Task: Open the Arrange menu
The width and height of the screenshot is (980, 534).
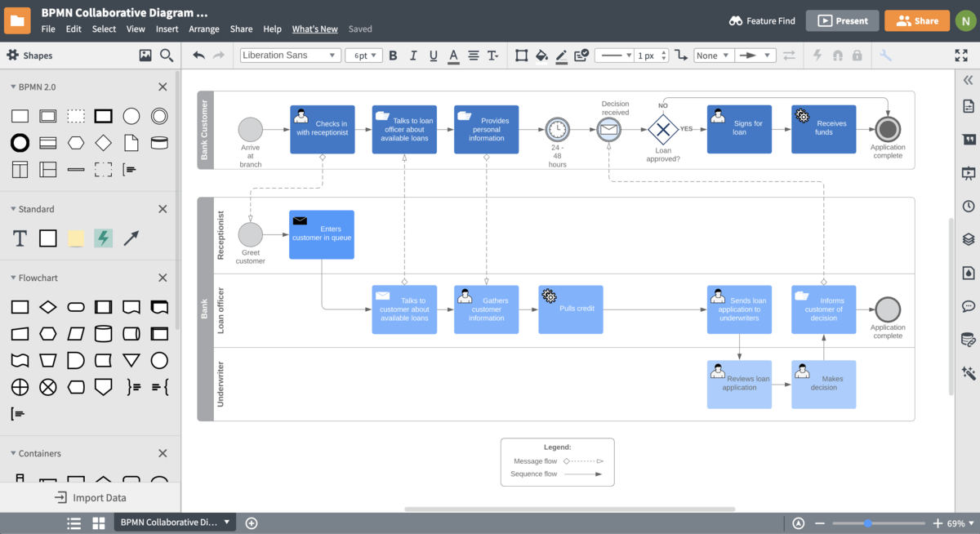Action: [x=203, y=28]
